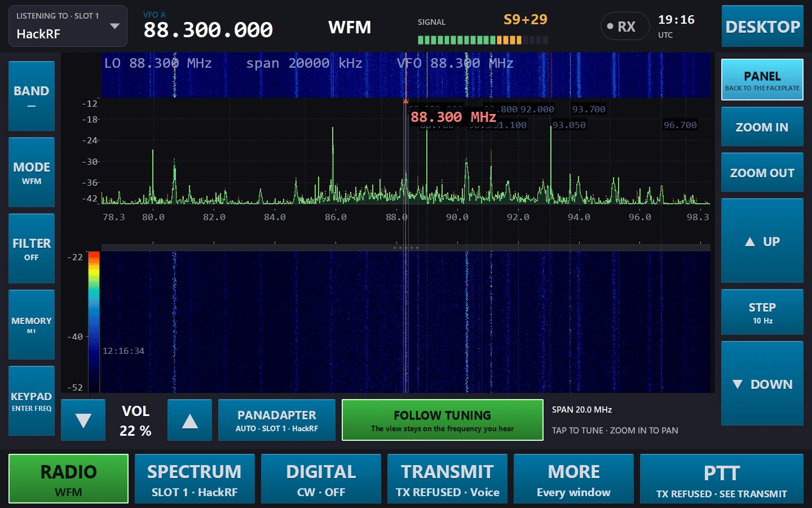Click the signal strength meter bar

[483, 40]
